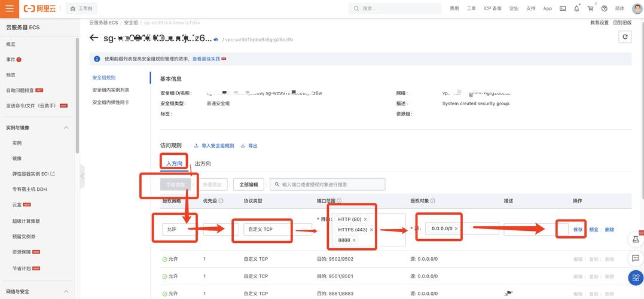
Task: Open the 费用 top menu
Action: (454, 8)
